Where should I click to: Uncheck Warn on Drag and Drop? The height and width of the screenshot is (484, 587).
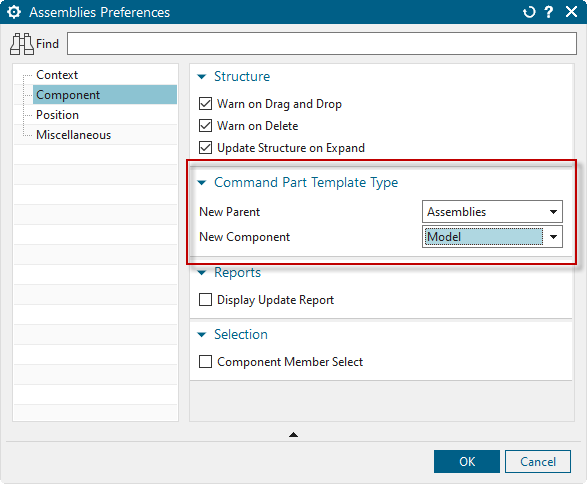click(205, 104)
